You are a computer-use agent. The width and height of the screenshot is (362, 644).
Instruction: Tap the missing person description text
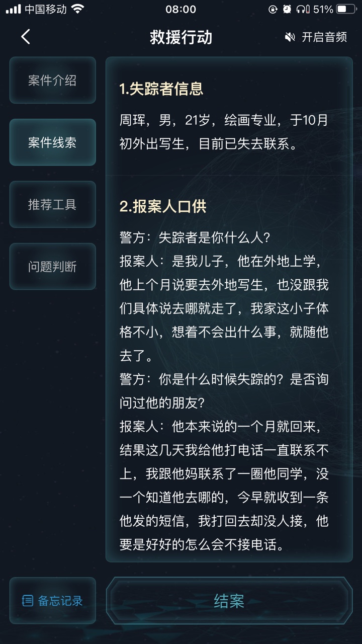[224, 132]
